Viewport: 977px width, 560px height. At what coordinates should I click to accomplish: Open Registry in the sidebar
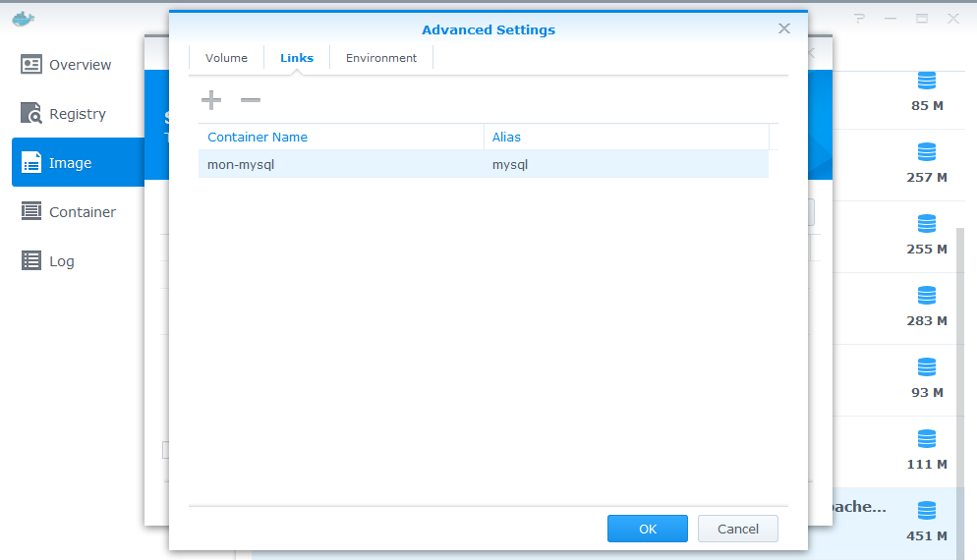click(x=77, y=114)
